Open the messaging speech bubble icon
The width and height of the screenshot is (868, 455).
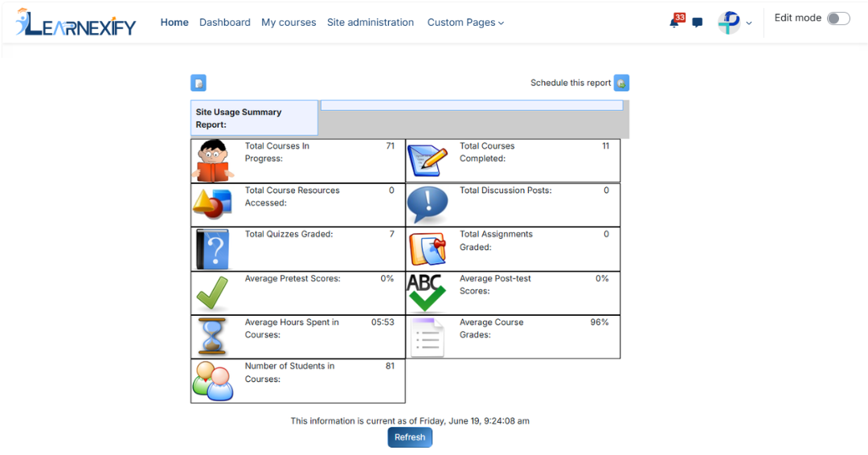[x=698, y=23]
